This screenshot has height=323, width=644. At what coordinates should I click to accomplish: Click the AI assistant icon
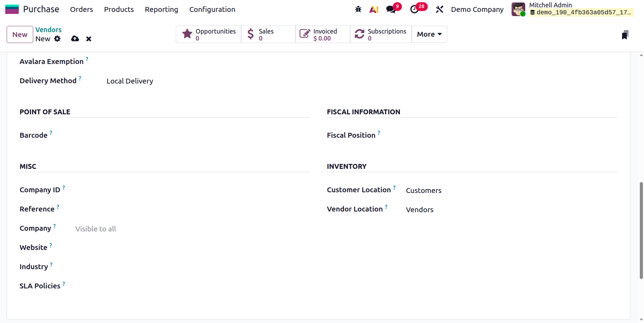(x=374, y=9)
